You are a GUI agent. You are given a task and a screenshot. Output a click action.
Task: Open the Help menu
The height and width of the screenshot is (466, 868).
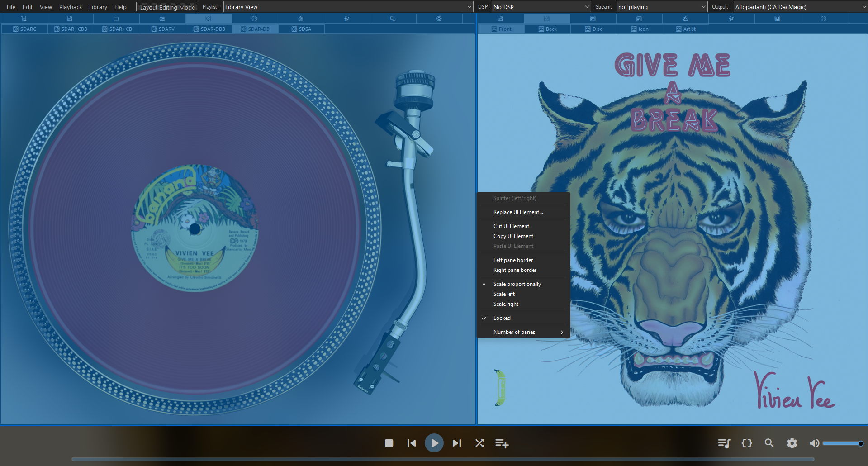click(x=120, y=7)
